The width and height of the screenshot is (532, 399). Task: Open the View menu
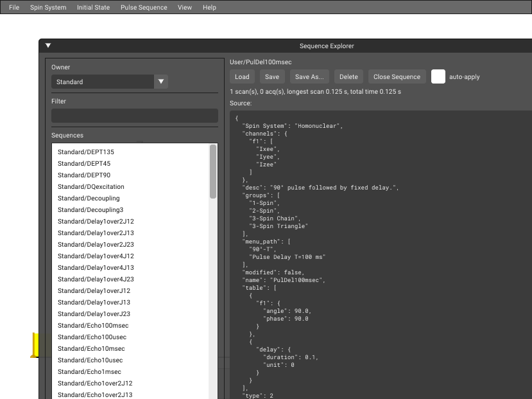pos(185,7)
